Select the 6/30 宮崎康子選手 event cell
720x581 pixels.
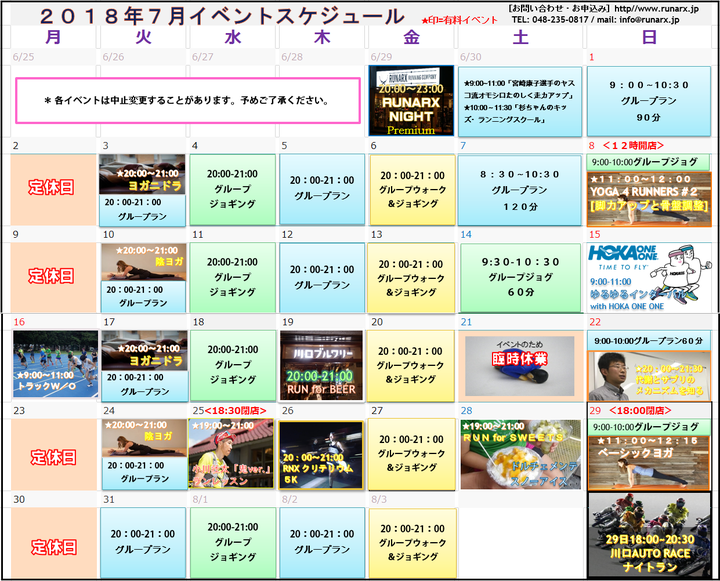(x=520, y=102)
